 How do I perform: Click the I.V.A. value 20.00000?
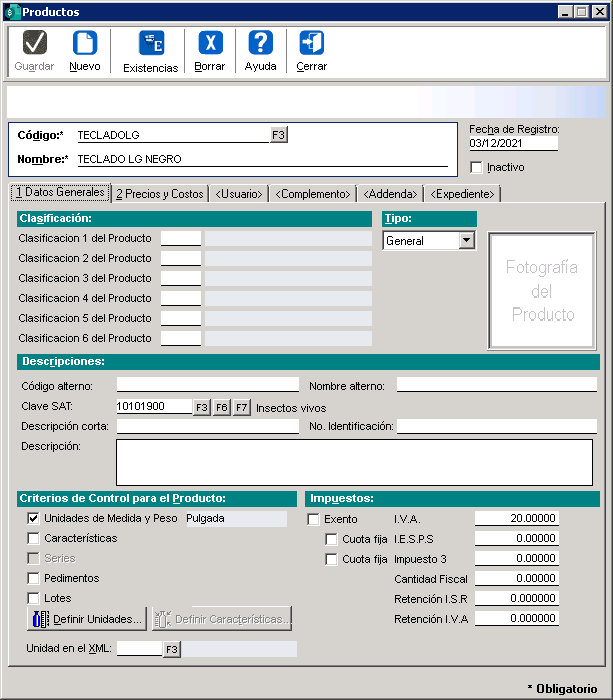[517, 518]
